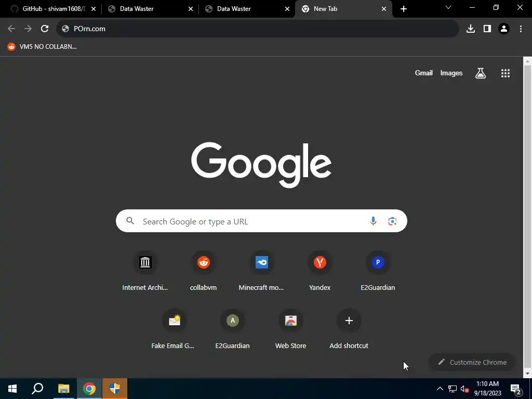The image size is (532, 399).
Task: Open the Images link
Action: [451, 73]
